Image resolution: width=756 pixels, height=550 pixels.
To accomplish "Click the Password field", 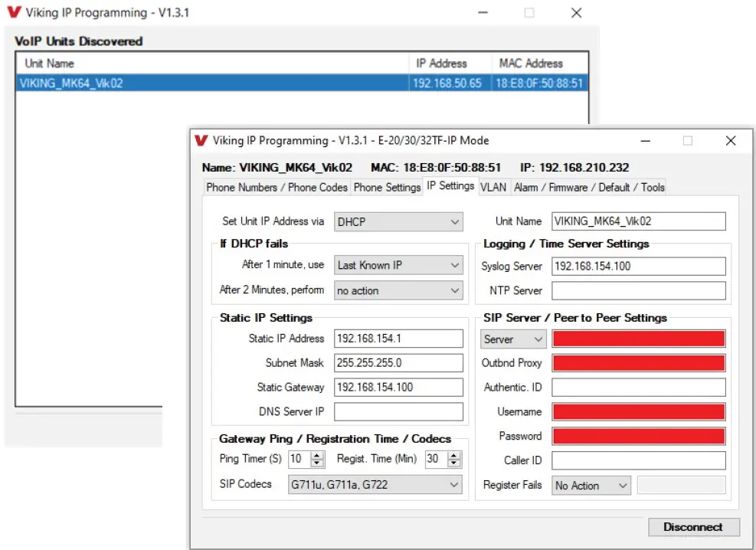I will tap(638, 436).
